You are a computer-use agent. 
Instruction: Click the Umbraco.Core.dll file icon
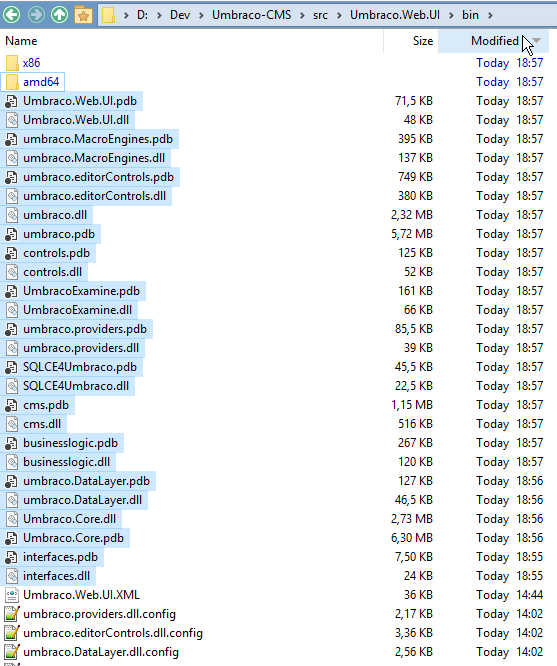coord(12,519)
